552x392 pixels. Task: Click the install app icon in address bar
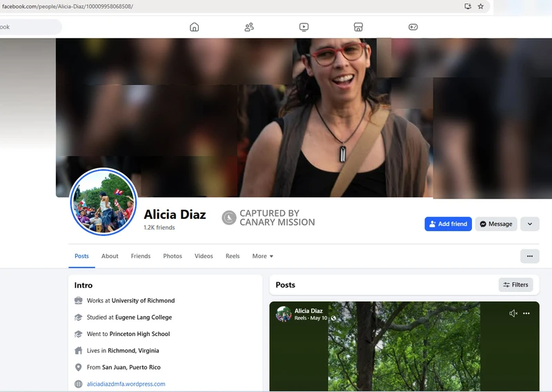[x=468, y=6]
